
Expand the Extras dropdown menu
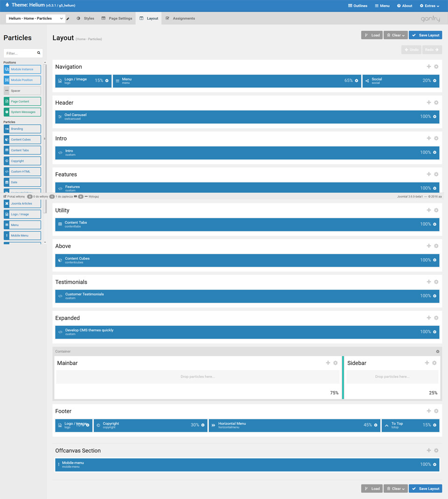click(429, 6)
